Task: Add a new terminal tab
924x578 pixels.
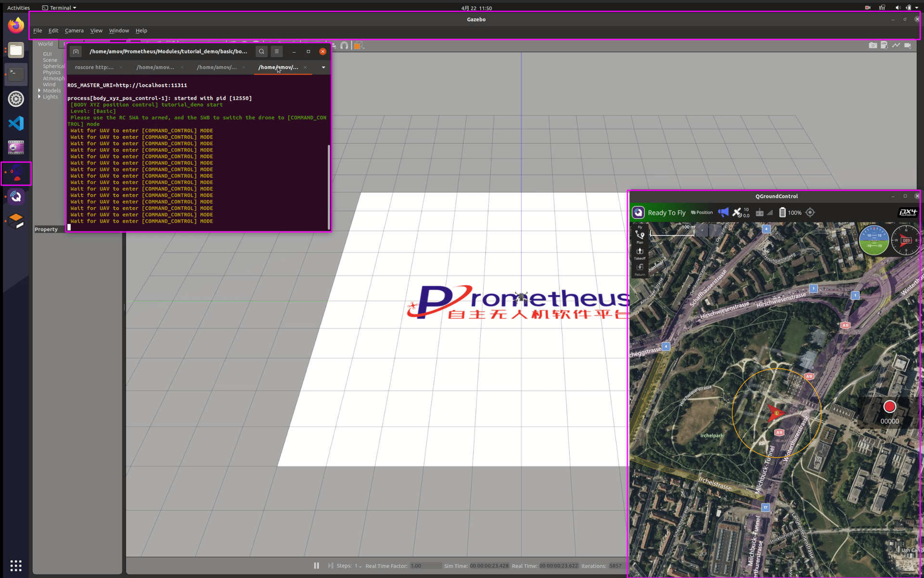Action: point(76,51)
